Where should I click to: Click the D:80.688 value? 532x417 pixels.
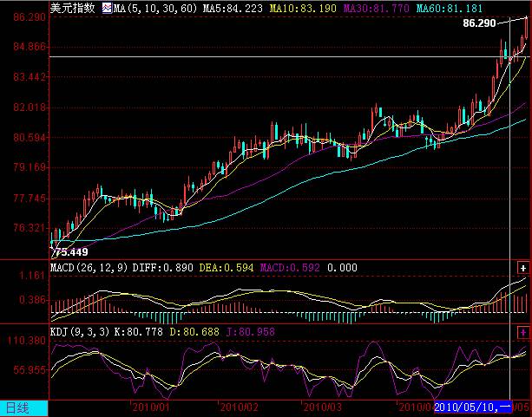click(x=194, y=331)
